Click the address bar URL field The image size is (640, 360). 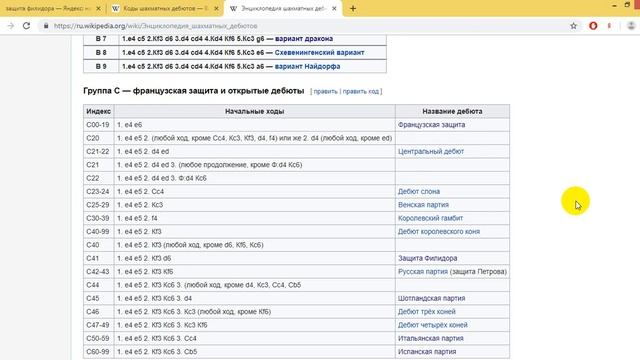(x=306, y=26)
